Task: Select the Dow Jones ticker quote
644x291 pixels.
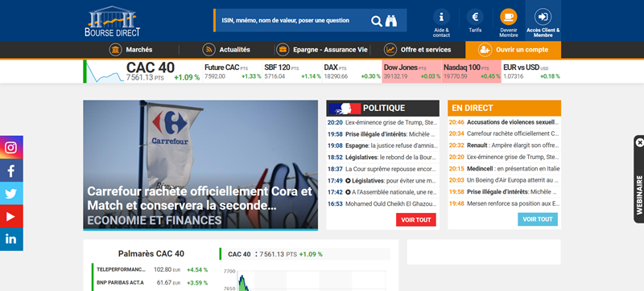Action: click(411, 72)
